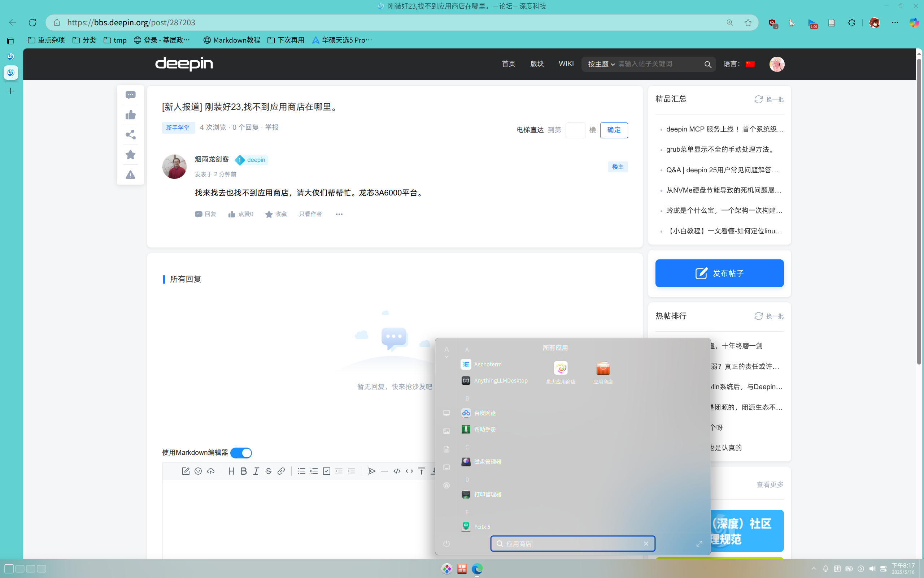Viewport: 924px width, 578px height.
Task: Click the page vertical scrollbar
Action: pos(919,211)
